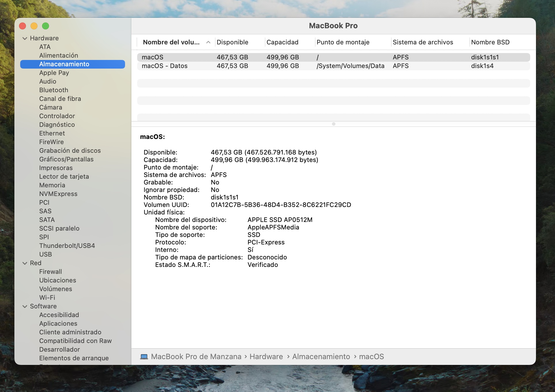Click Hardware in the bottom path bar
Screen dimensions: 555x392
click(x=266, y=357)
